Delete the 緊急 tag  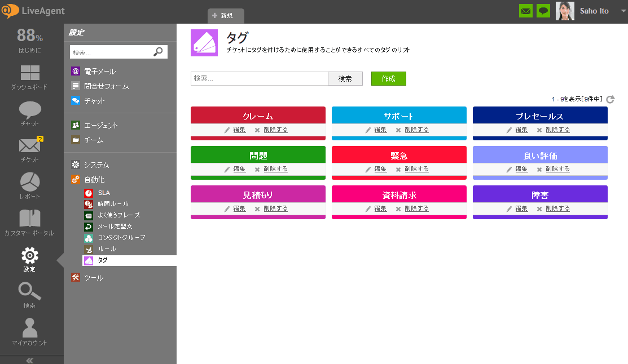click(x=416, y=169)
